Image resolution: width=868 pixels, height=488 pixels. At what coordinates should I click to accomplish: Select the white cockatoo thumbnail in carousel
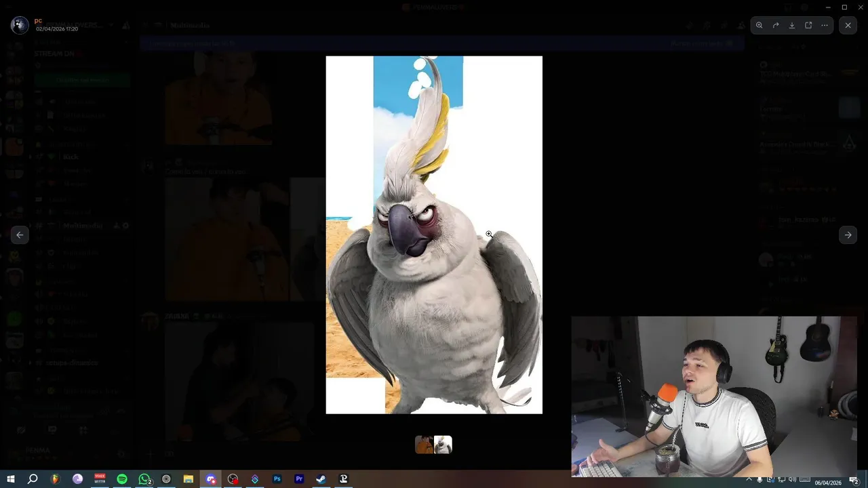[443, 445]
